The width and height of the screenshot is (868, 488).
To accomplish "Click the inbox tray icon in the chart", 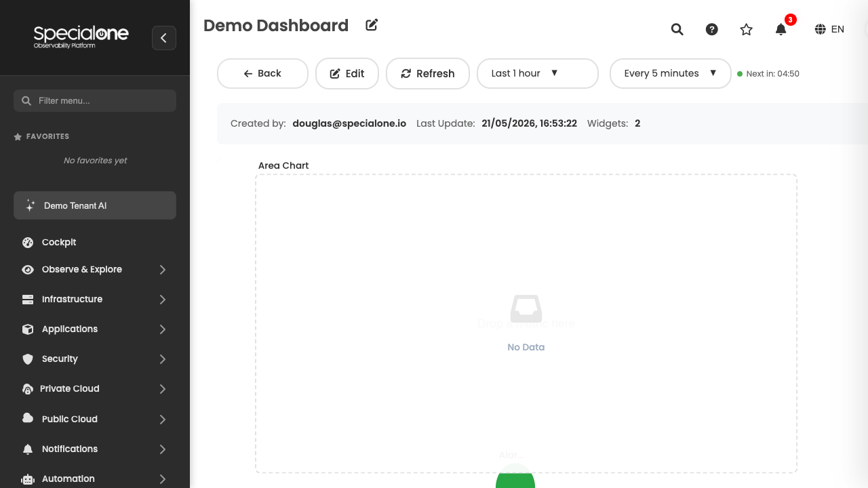I will click(526, 308).
